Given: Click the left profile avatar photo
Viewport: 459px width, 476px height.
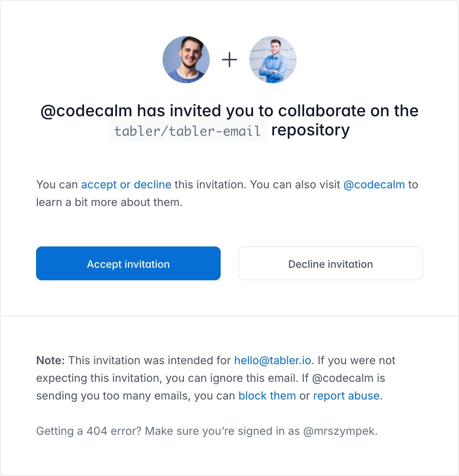Looking at the screenshot, I should tap(186, 60).
